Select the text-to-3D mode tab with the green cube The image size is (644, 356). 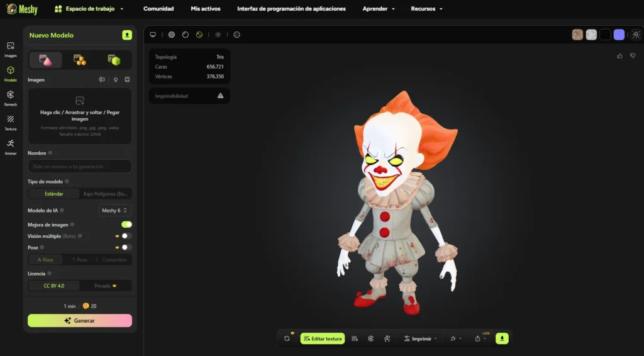114,60
